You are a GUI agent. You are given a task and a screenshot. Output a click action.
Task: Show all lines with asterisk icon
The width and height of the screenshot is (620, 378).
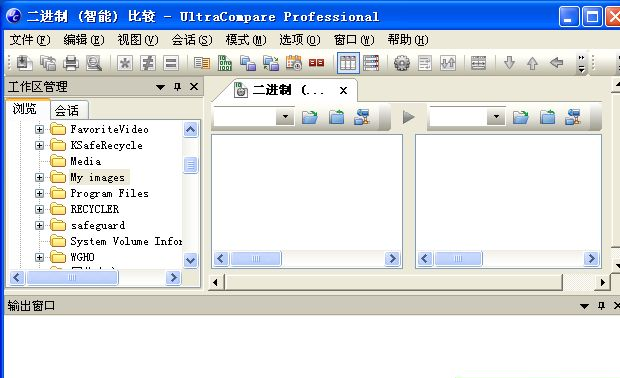click(125, 63)
